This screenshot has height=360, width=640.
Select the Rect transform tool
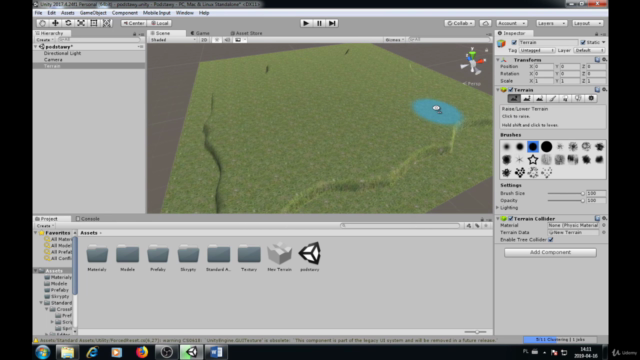[x=94, y=23]
